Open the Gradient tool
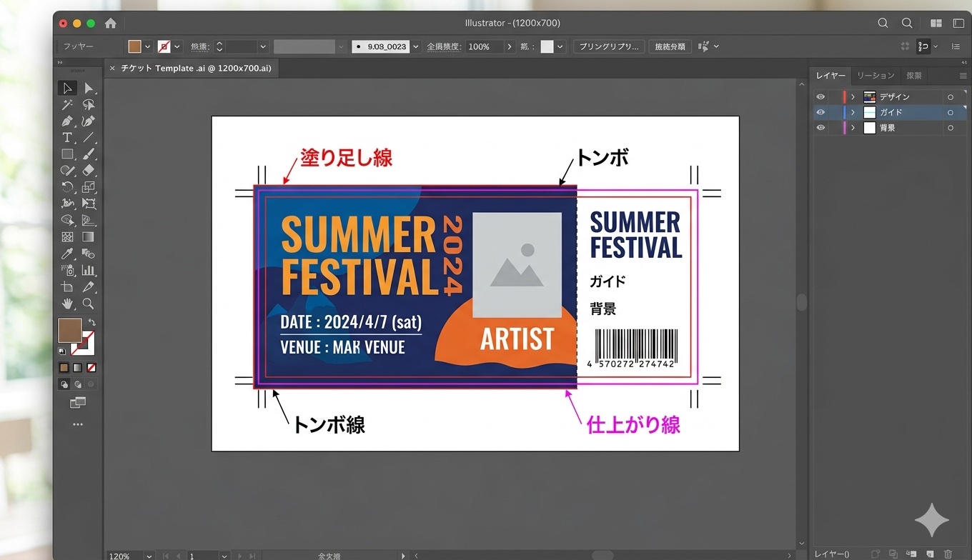 [x=89, y=237]
